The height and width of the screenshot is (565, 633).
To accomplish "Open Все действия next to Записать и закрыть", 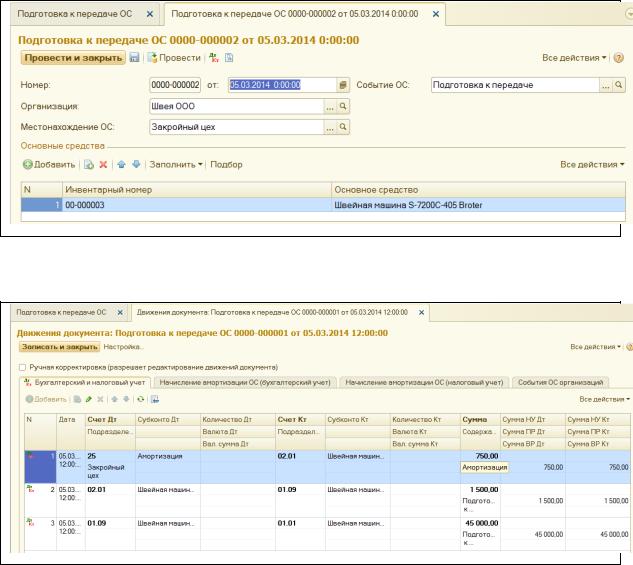I will (x=595, y=347).
